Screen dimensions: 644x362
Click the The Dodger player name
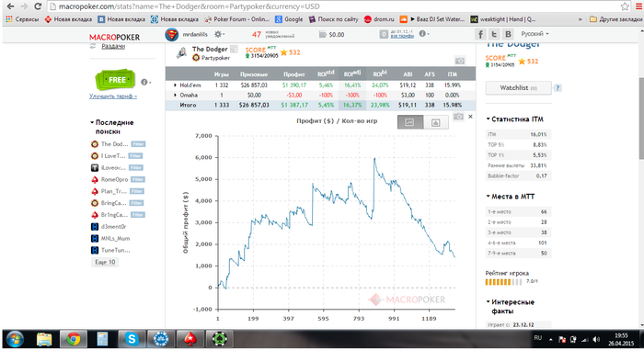(x=210, y=50)
